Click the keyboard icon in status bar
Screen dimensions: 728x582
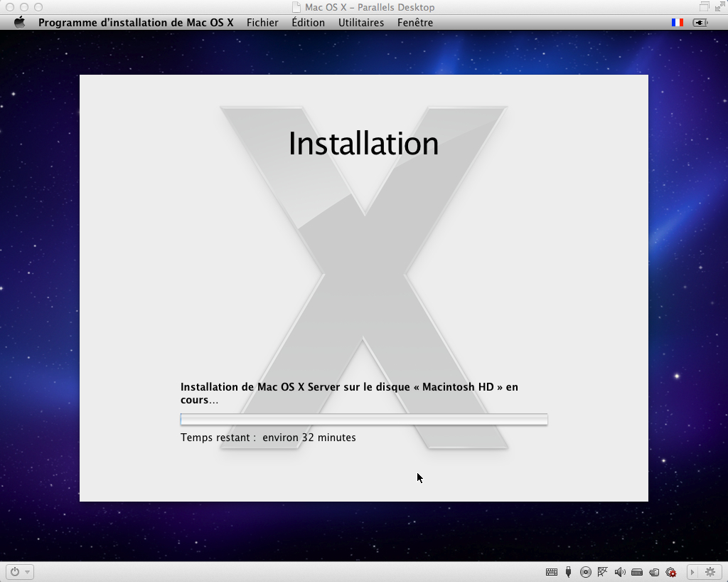coord(552,572)
